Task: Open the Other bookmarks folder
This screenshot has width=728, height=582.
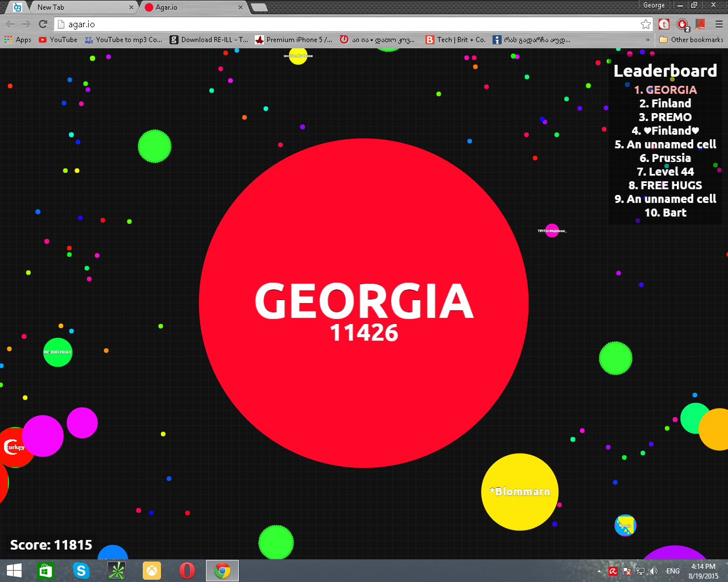Action: point(691,40)
